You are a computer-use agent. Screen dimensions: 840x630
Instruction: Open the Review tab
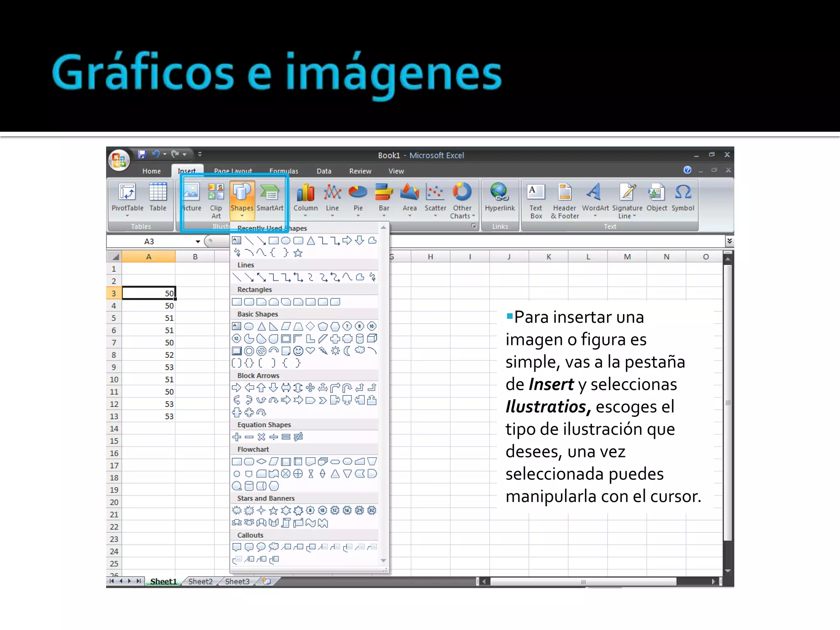(x=360, y=171)
